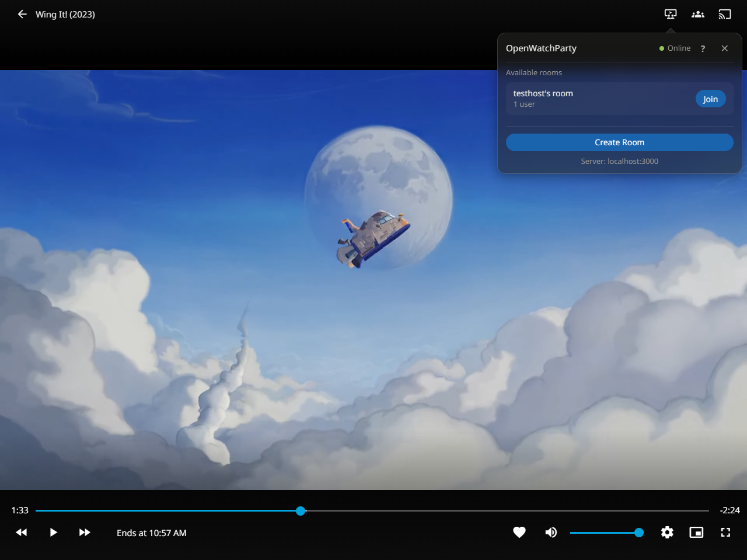Click the Create Room button
Image resolution: width=747 pixels, height=560 pixels.
click(619, 142)
